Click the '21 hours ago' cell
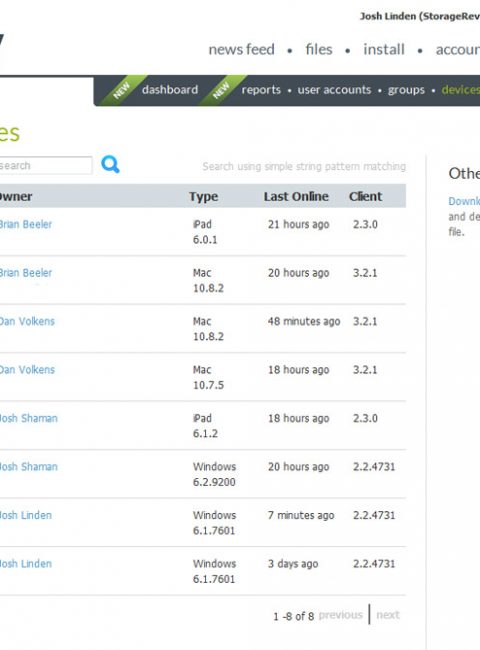The image size is (480, 650). [298, 224]
